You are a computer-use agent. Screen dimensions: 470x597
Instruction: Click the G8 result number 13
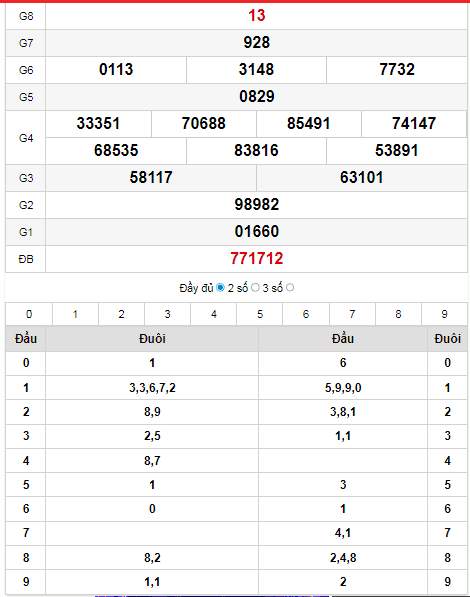(x=257, y=16)
